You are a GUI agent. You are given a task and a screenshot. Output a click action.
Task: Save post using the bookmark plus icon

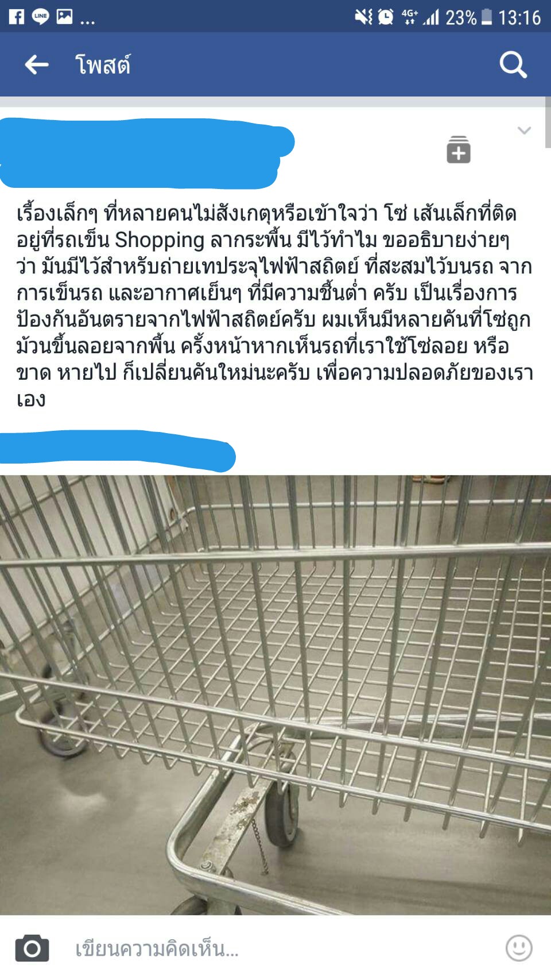click(x=459, y=150)
